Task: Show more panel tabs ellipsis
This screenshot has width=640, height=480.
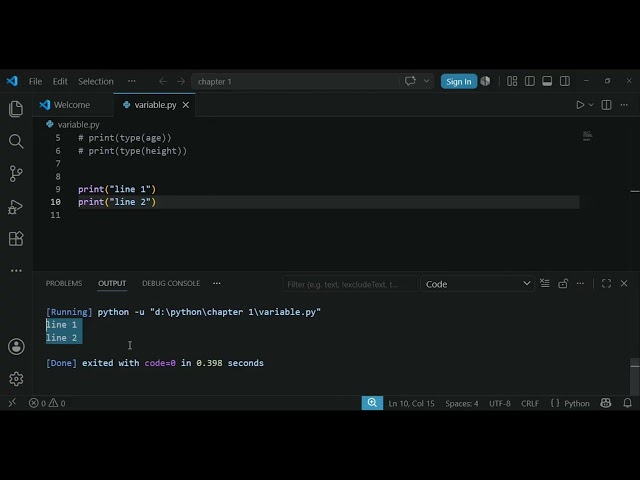Action: [x=217, y=283]
